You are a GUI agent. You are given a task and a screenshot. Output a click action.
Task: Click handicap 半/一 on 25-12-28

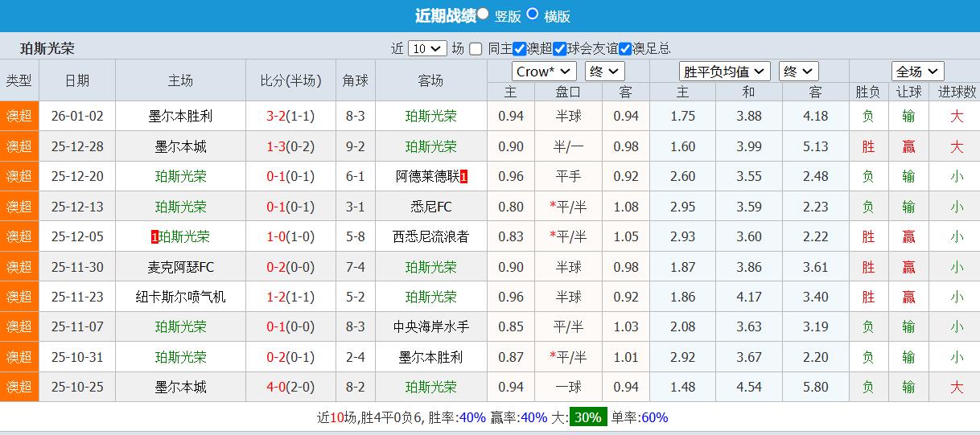click(568, 146)
